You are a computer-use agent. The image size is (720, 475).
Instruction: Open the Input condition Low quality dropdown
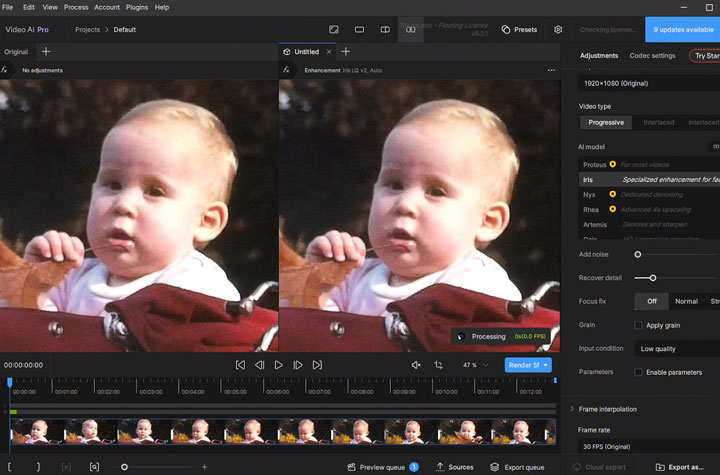click(677, 349)
